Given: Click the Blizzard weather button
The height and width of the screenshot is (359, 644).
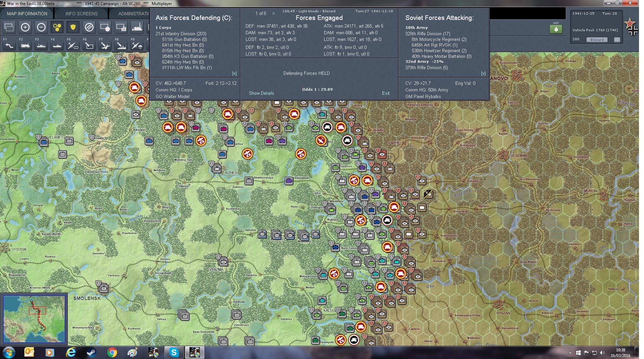Looking at the screenshot, I should tap(597, 40).
